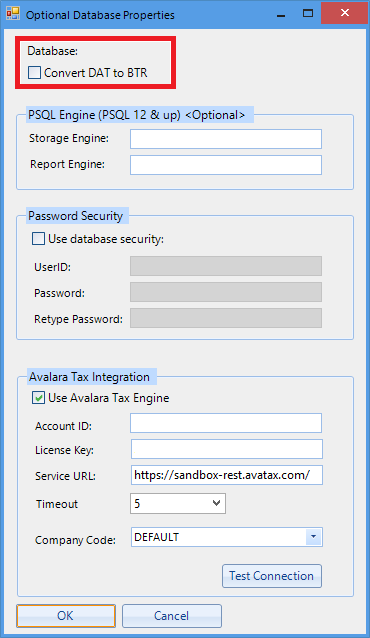The width and height of the screenshot is (370, 638).
Task: Click the 'Service URL:' label
Action: 65,476
